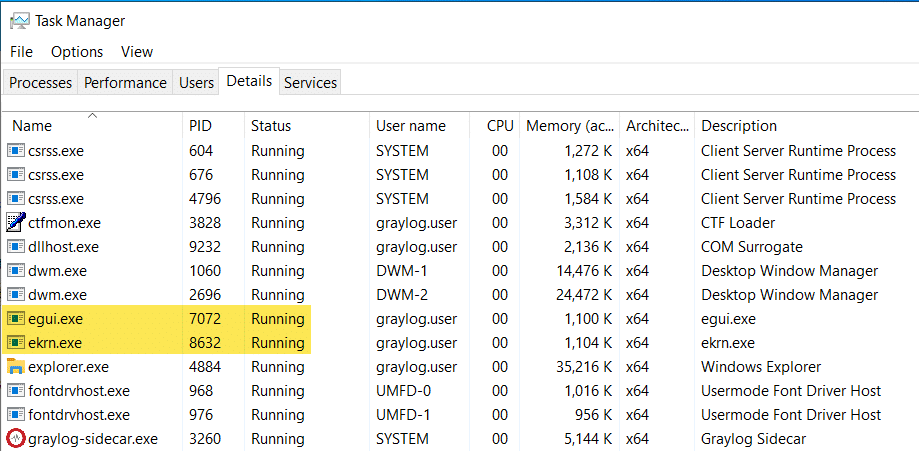Click the CPU column header
The image size is (919, 451).
[x=500, y=127]
